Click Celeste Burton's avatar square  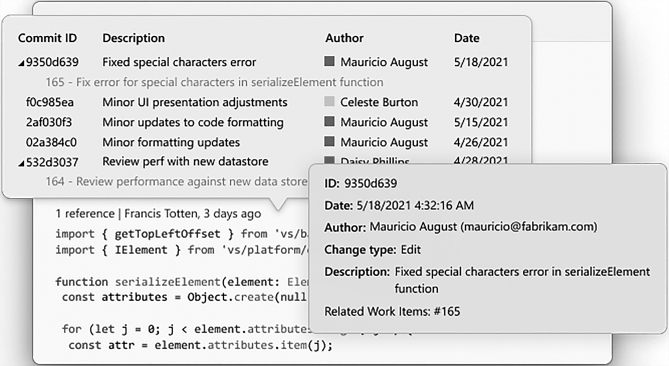pyautogui.click(x=329, y=101)
